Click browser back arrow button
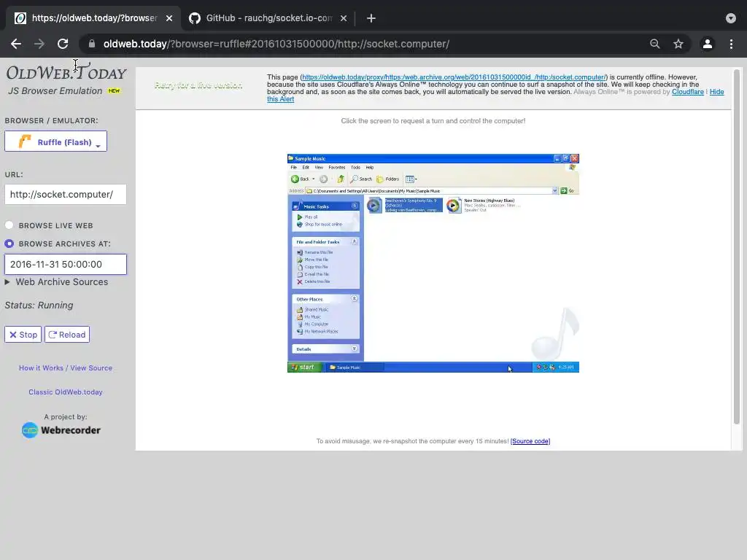Screen dimensions: 747x560 [x=16, y=44]
